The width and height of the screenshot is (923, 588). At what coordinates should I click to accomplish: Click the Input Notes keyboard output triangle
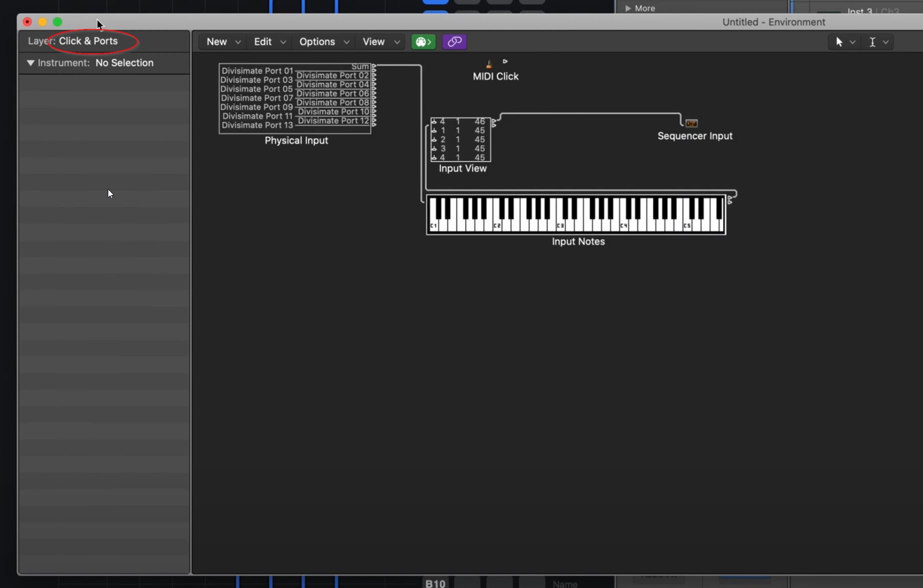730,199
